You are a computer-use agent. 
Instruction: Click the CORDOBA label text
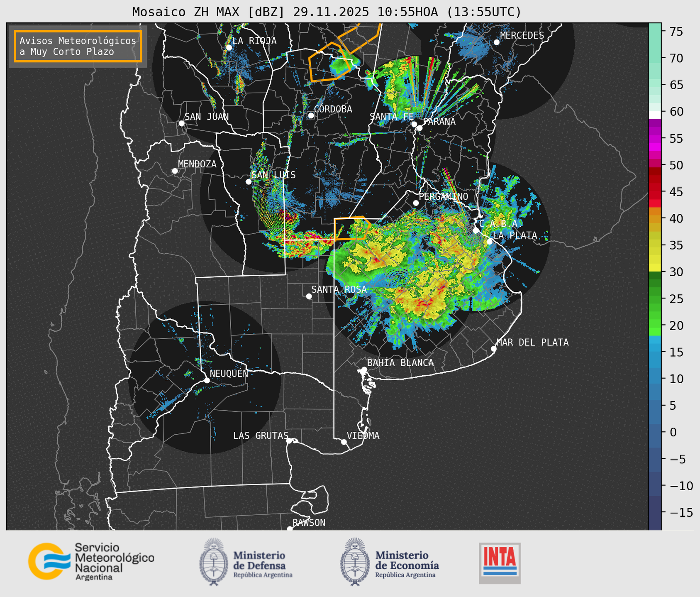click(x=333, y=109)
